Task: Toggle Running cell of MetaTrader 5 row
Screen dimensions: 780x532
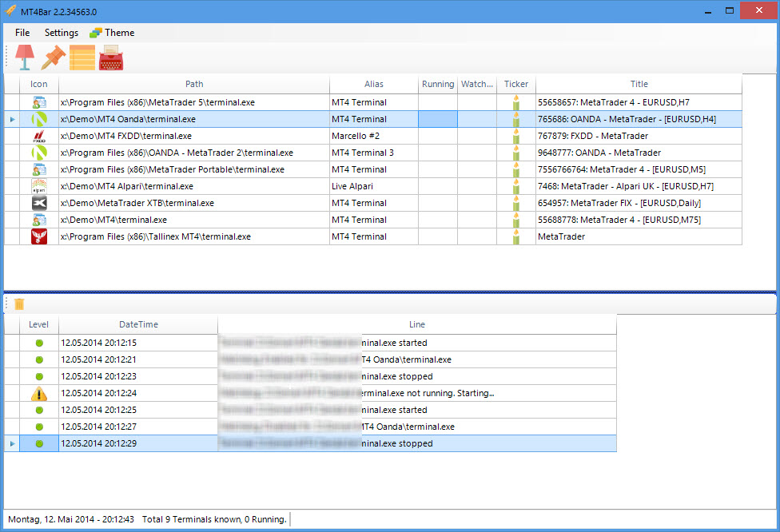Action: (x=438, y=102)
